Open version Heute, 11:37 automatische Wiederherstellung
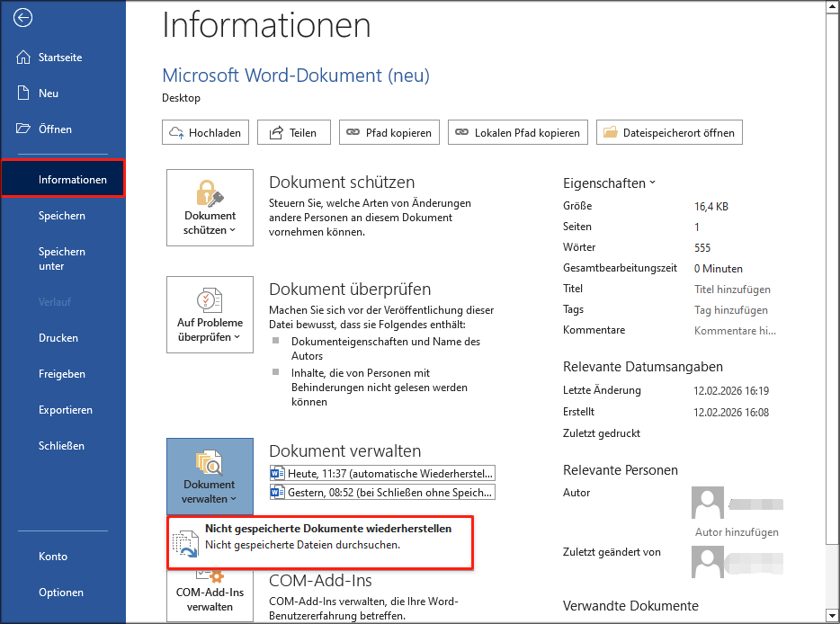The image size is (840, 624). pyautogui.click(x=382, y=474)
